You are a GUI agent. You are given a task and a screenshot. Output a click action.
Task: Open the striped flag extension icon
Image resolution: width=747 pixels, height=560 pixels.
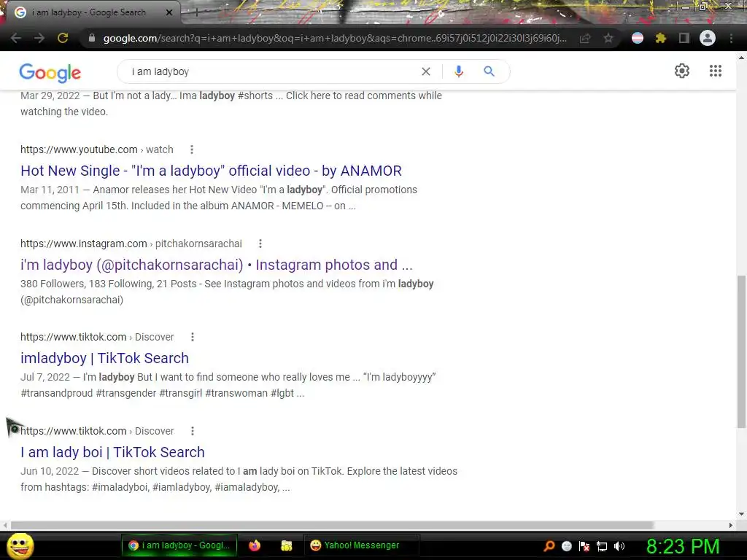click(x=638, y=38)
